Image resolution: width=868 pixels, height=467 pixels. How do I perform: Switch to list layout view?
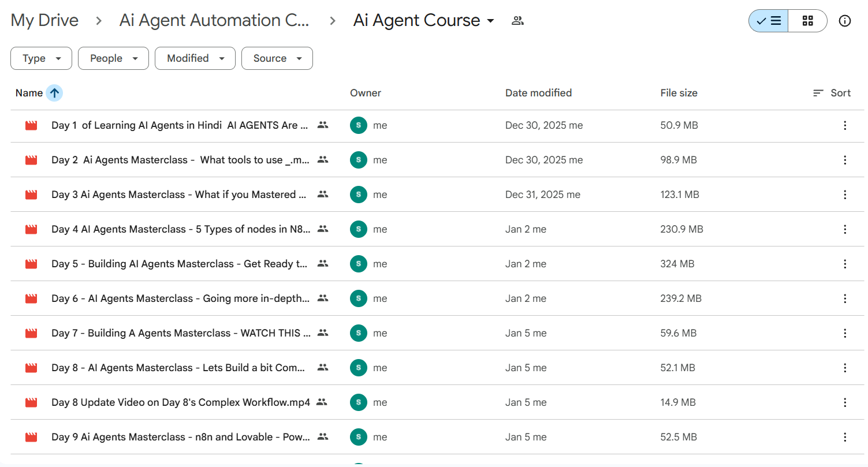click(769, 21)
